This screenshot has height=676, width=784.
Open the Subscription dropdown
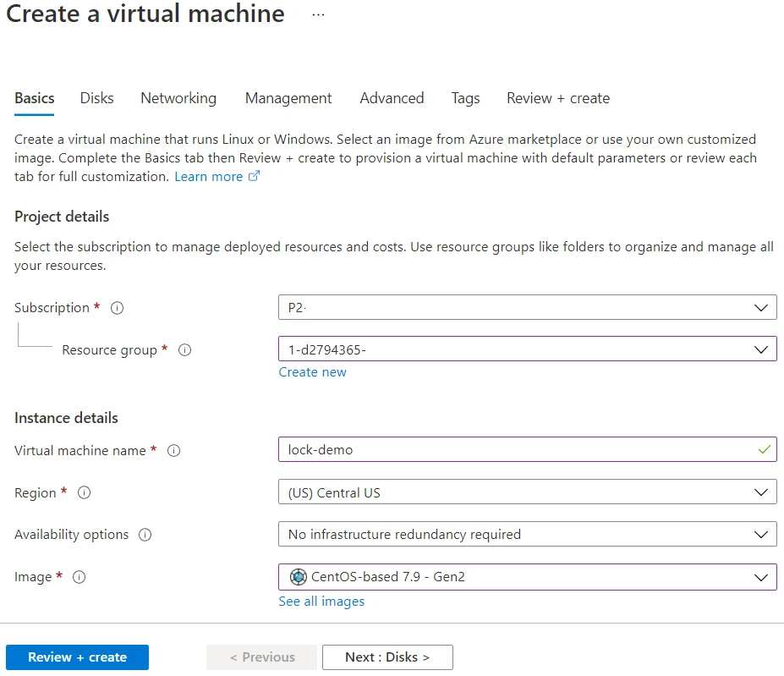click(760, 307)
